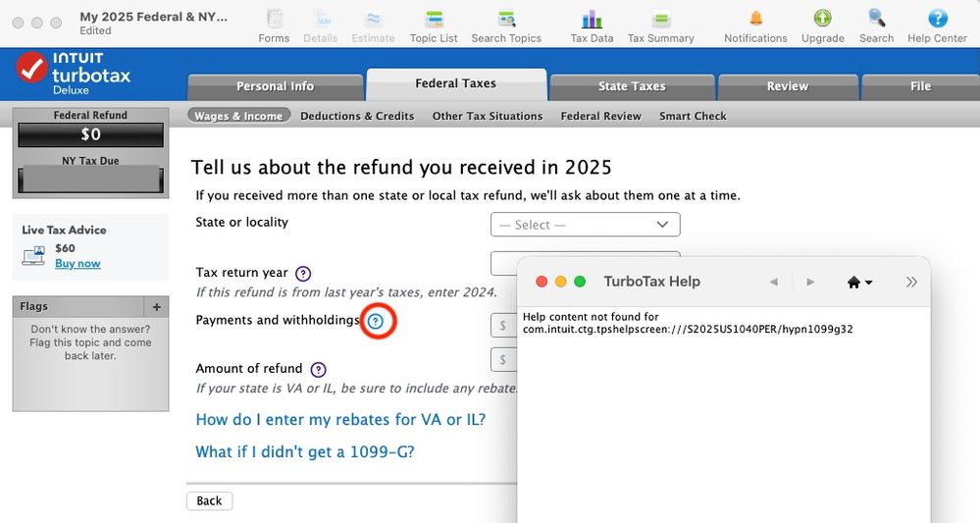980x523 pixels.
Task: Add a flag with the plus button
Action: [156, 307]
